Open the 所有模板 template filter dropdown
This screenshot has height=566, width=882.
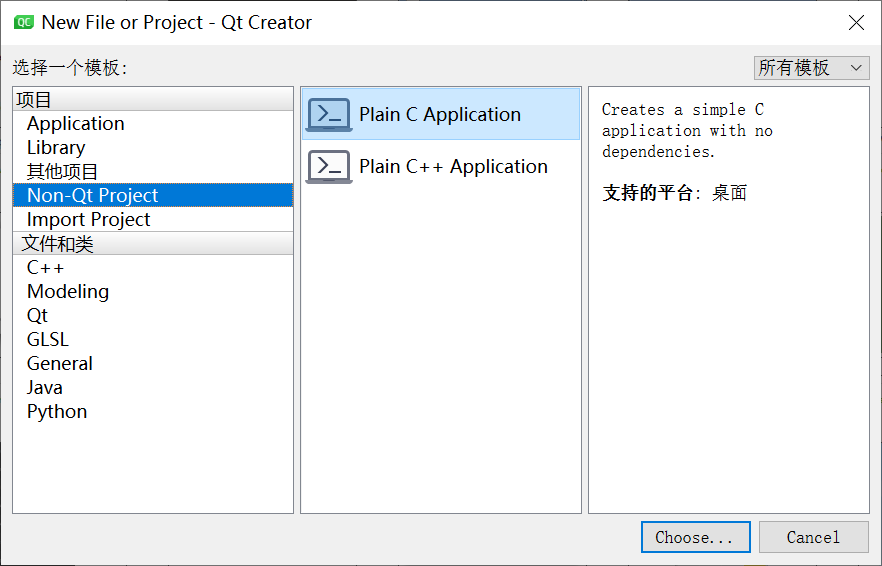coord(811,67)
